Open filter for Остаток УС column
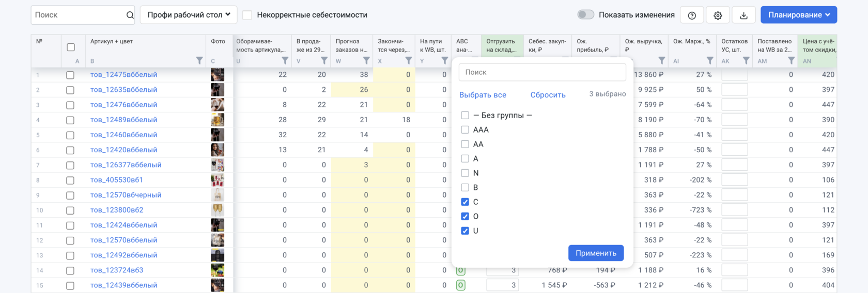This screenshot has width=868, height=293. (746, 61)
